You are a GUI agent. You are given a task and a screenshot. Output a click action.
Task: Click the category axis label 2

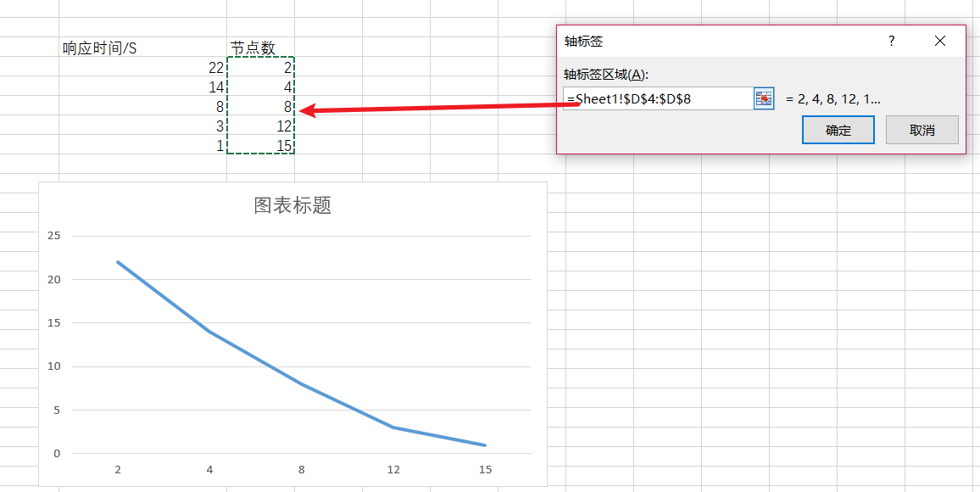pos(117,469)
